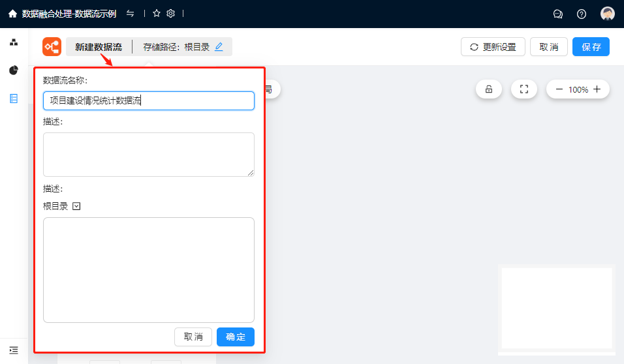Open the gear settings in the header
624x364 pixels.
pos(171,14)
